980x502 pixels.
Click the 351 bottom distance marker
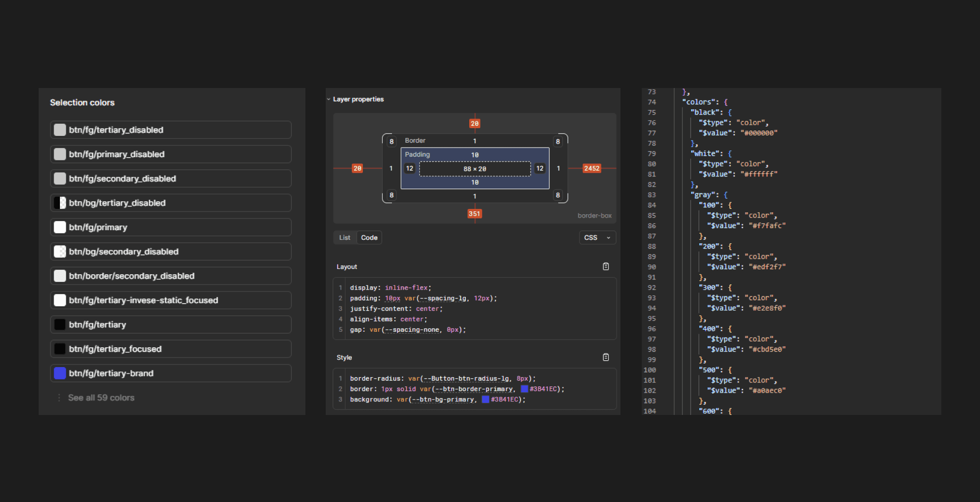pos(475,214)
